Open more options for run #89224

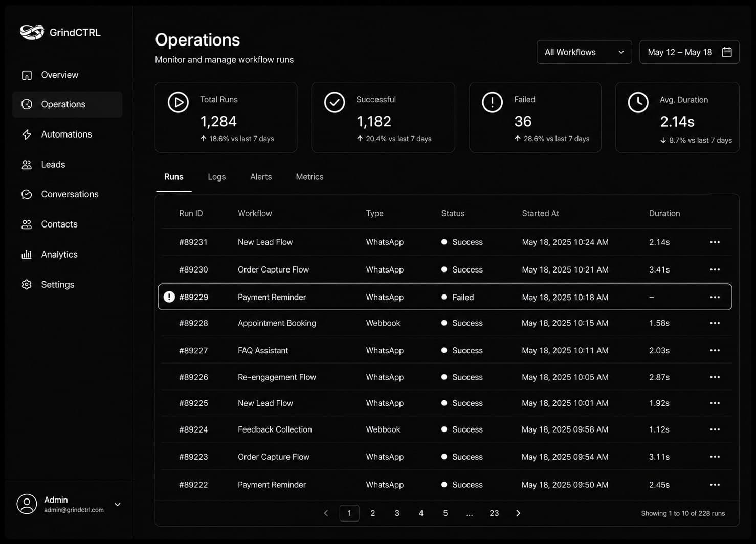(715, 429)
